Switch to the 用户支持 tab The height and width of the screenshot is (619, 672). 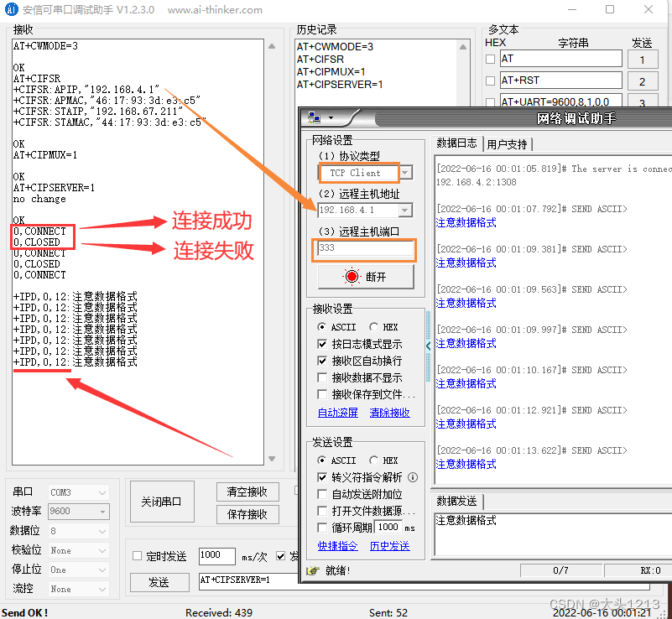pyautogui.click(x=507, y=144)
